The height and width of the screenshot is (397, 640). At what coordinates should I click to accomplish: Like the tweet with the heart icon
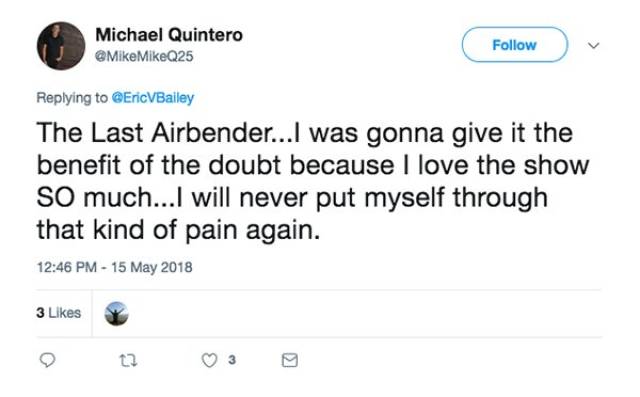tap(209, 360)
